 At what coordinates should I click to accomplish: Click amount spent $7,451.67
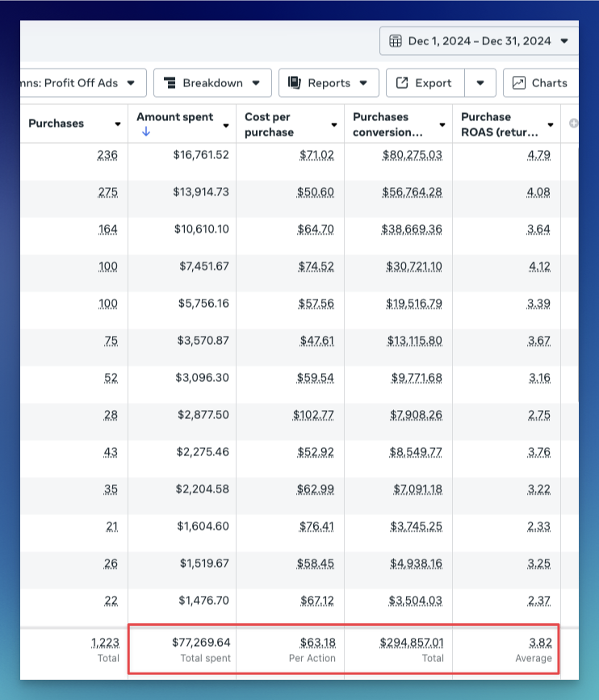coord(204,266)
